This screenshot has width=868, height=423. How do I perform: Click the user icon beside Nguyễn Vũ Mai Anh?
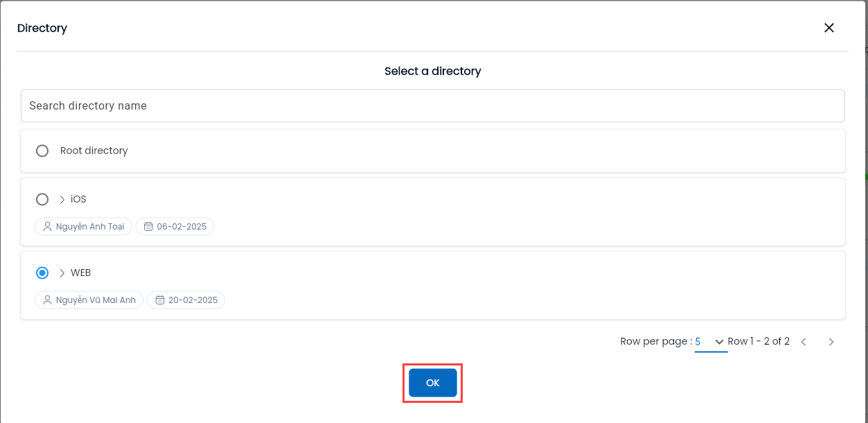[x=47, y=300]
